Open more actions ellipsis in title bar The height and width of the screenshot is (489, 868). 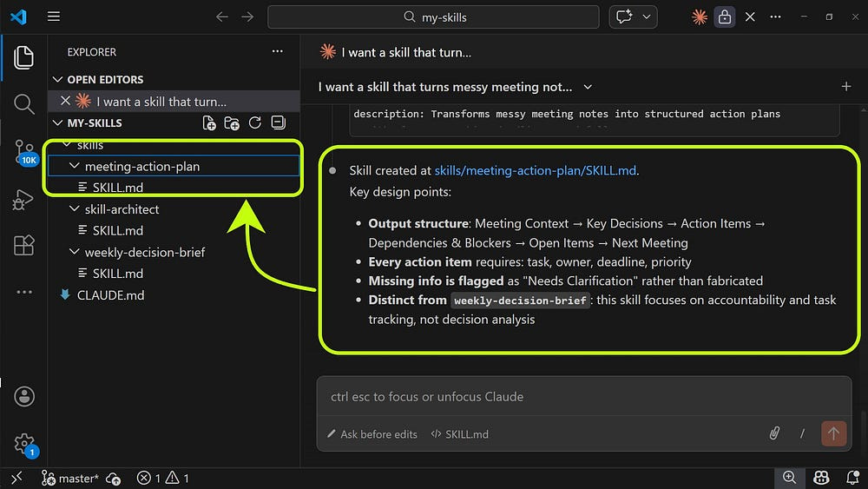(775, 17)
